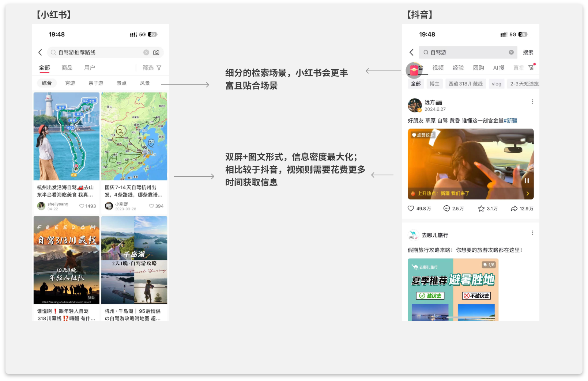Image resolution: width=588 pixels, height=381 pixels.
Task: Like the video with 49.8万 likes
Action: click(x=411, y=208)
